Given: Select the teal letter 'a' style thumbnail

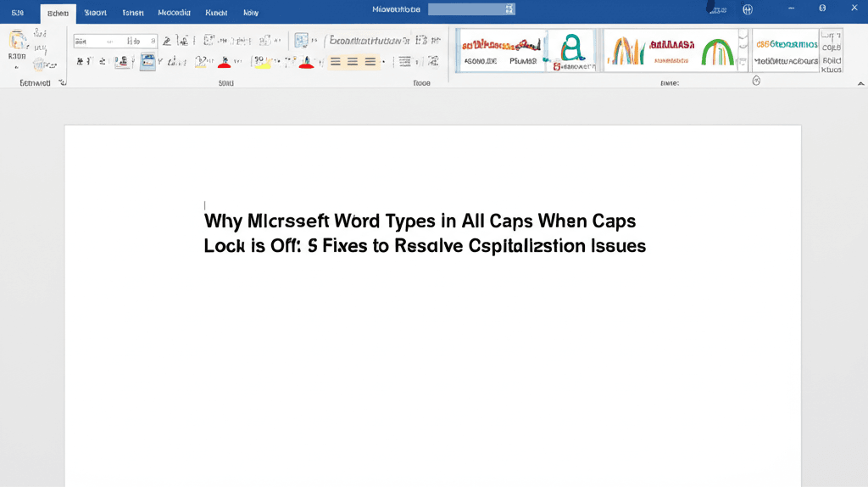Looking at the screenshot, I should (572, 51).
